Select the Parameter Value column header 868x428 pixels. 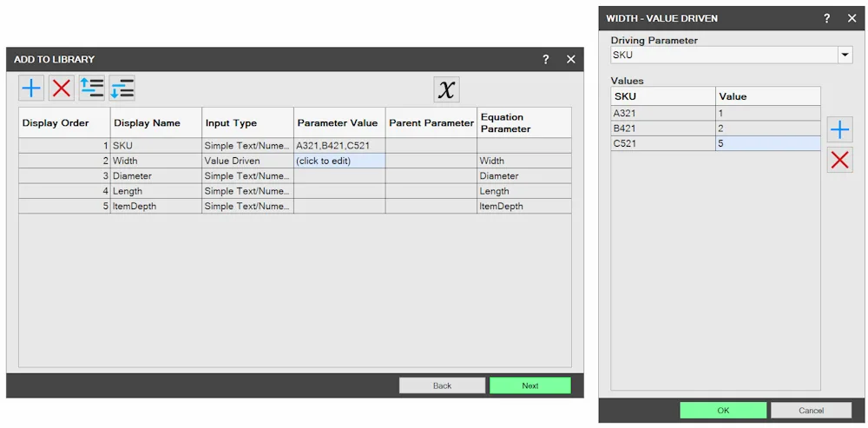coord(339,123)
